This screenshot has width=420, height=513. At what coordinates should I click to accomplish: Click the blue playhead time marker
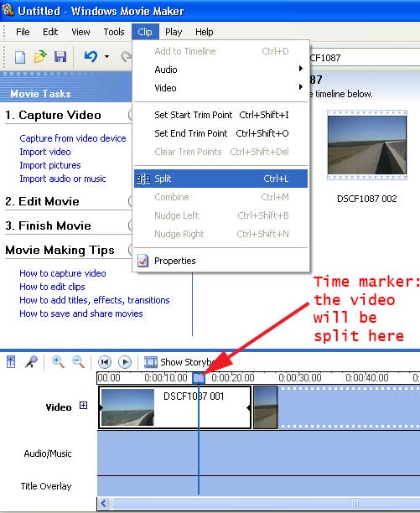click(199, 378)
